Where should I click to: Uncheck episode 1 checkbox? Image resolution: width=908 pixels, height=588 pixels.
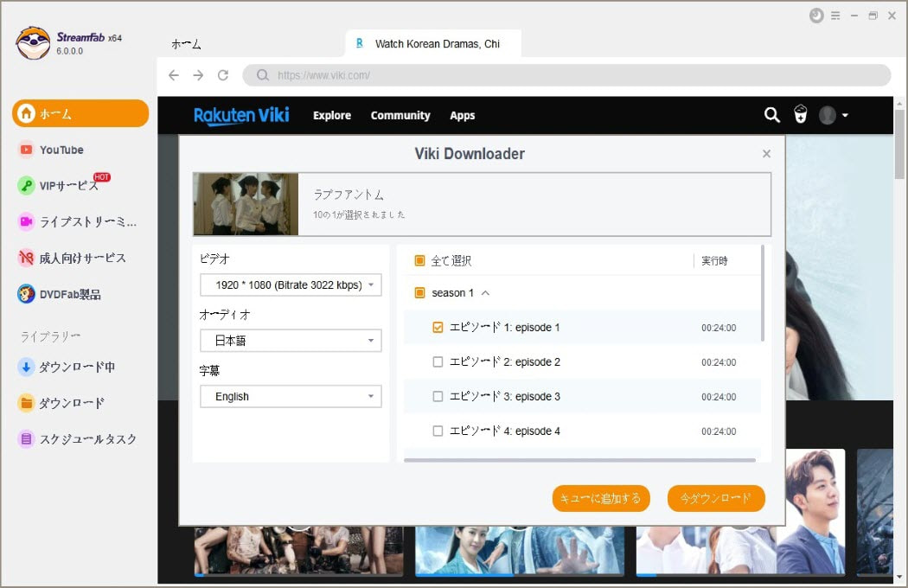(x=438, y=328)
